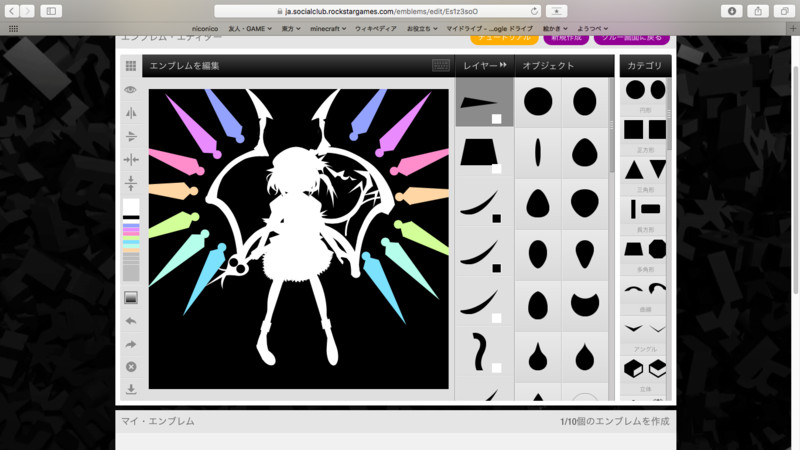Click the orange チュートリアル button
Screen dimensions: 800x450
pyautogui.click(x=504, y=39)
